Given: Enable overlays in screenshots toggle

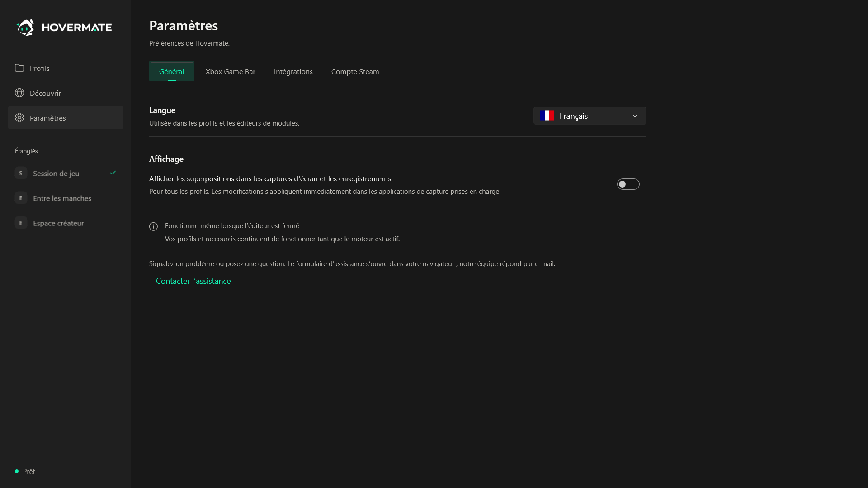Looking at the screenshot, I should [x=628, y=184].
